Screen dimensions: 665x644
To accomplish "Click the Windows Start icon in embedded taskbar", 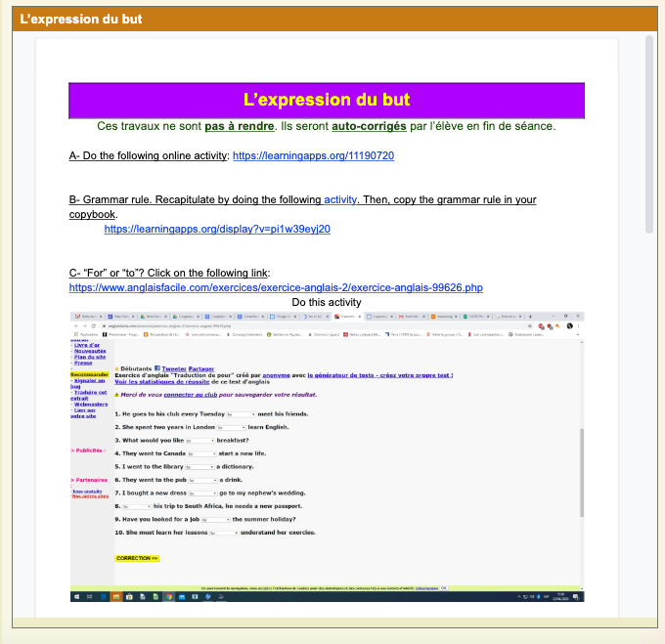I will click(75, 596).
